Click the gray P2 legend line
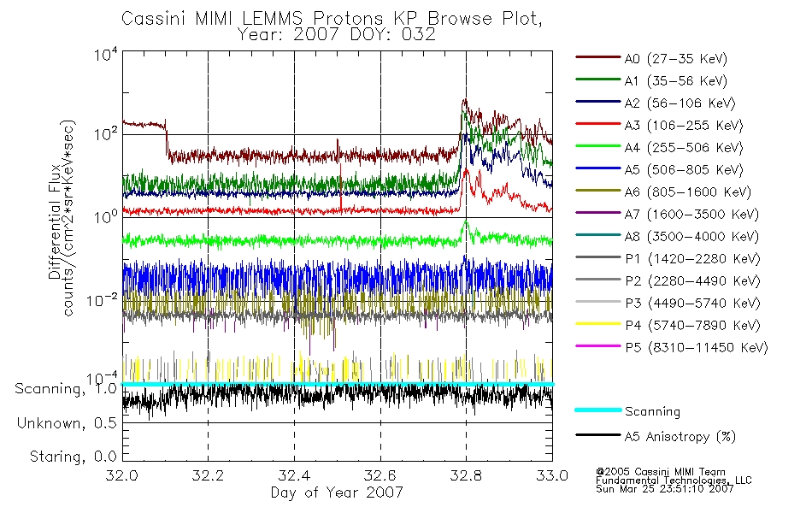This screenshot has height=513, width=812. coord(597,280)
